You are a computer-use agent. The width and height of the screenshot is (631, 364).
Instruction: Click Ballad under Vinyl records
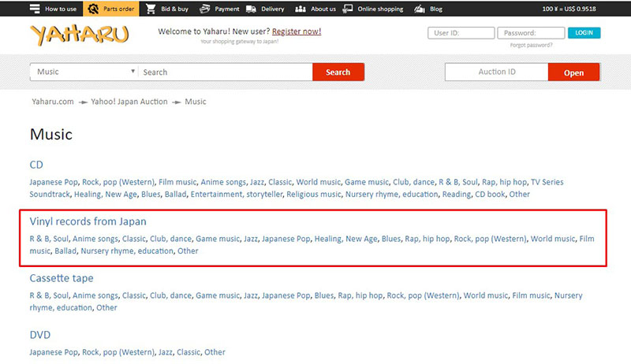[65, 251]
